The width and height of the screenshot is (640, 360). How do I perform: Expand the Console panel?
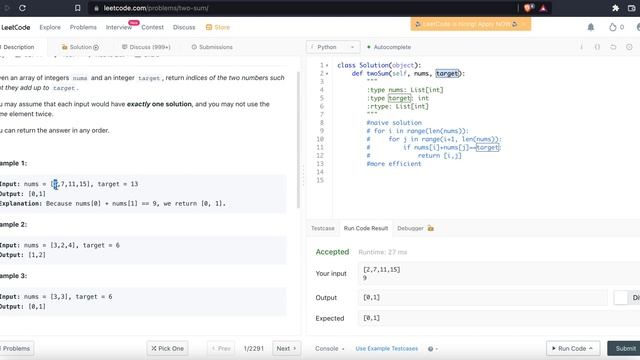click(x=330, y=349)
